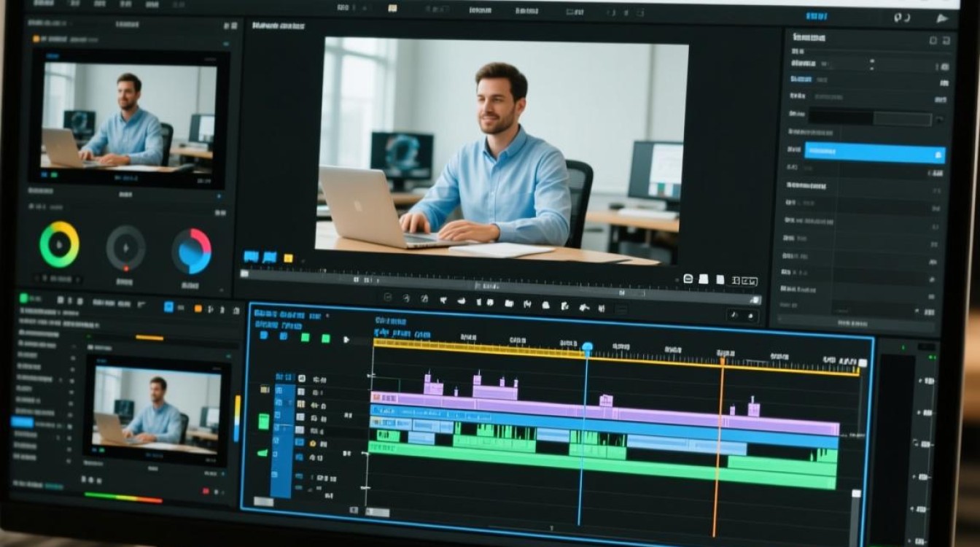The width and height of the screenshot is (980, 547).
Task: Click the small yellow block left of track headers
Action: [x=265, y=389]
